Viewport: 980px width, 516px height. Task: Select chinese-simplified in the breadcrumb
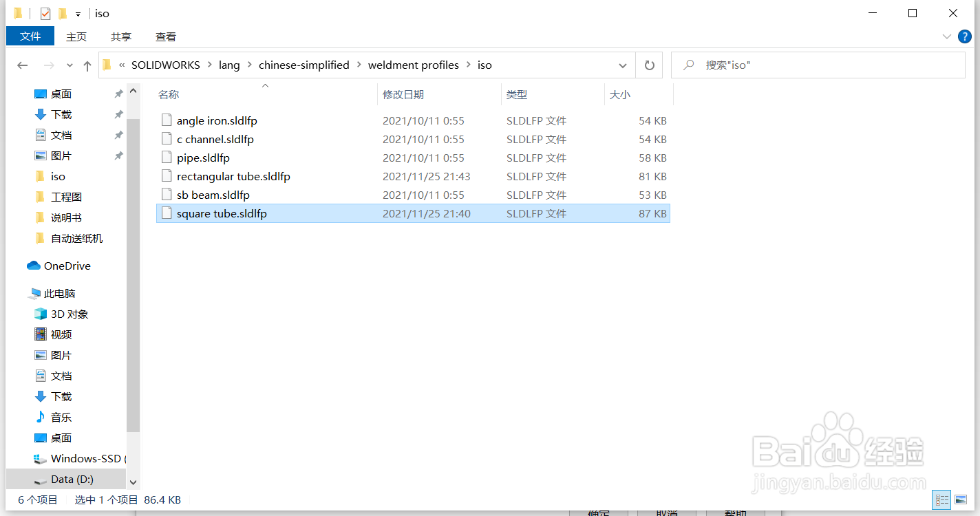pyautogui.click(x=304, y=65)
